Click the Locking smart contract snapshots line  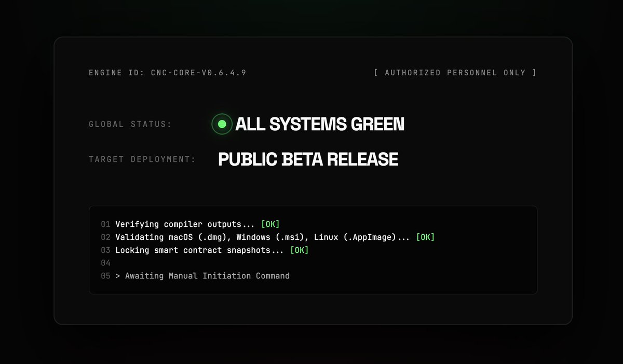coord(199,250)
